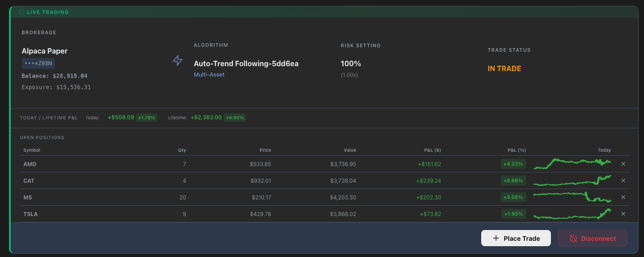This screenshot has height=257, width=644.
Task: View the TSLA today sparkline chart
Action: (572, 214)
